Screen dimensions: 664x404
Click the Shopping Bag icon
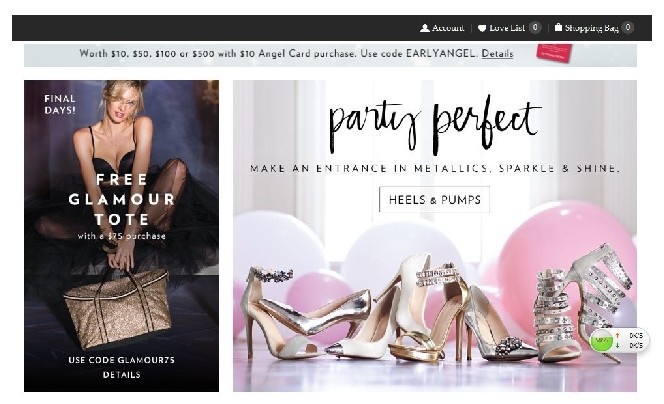point(558,28)
